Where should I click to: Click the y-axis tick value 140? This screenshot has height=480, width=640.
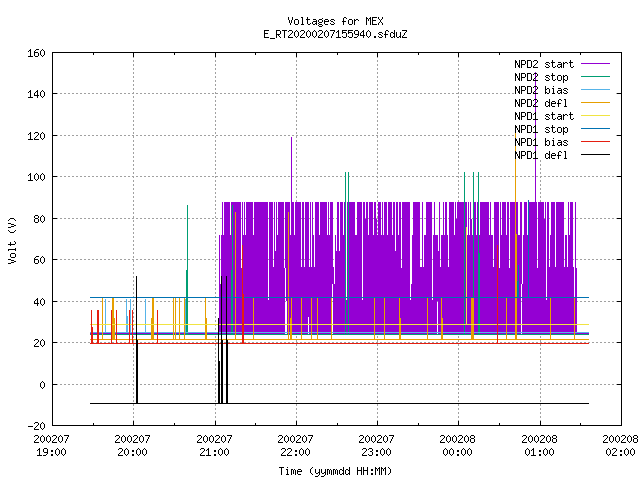pos(36,94)
